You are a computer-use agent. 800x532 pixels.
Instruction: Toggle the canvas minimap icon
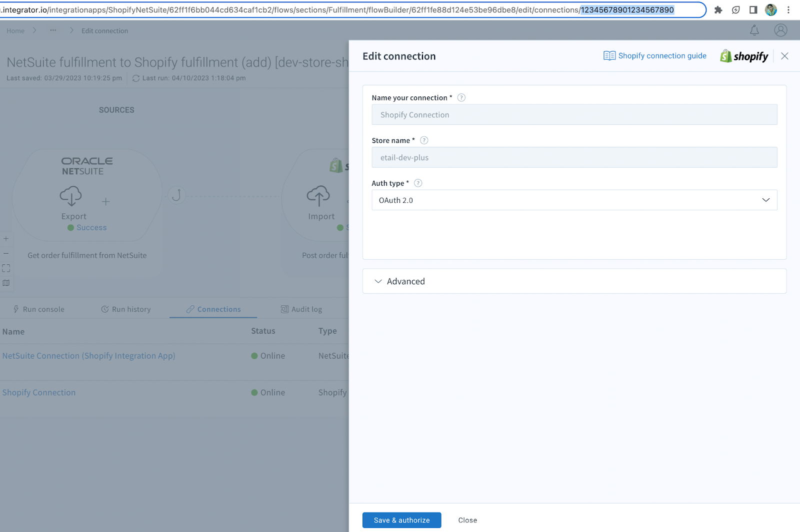coord(6,283)
